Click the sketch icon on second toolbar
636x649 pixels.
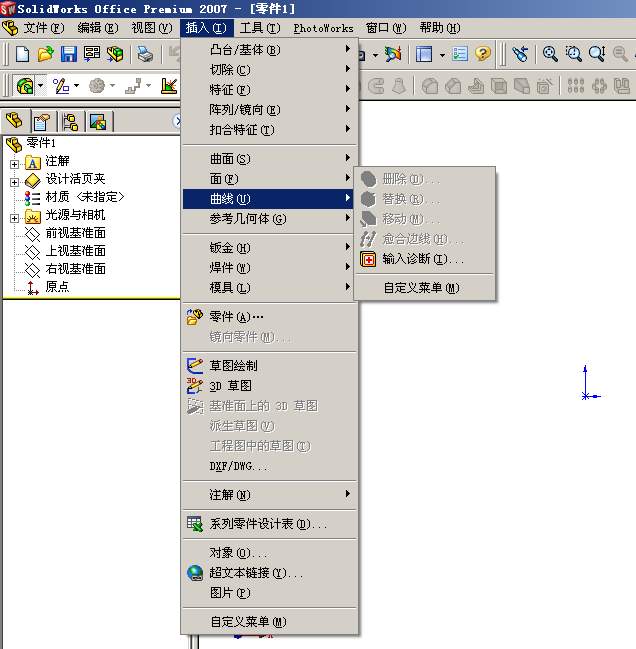[x=25, y=86]
